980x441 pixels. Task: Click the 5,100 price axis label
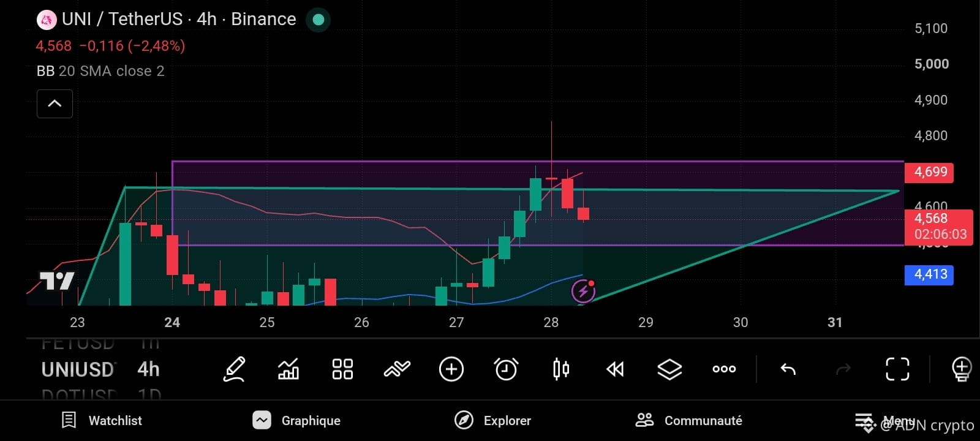coord(931,29)
